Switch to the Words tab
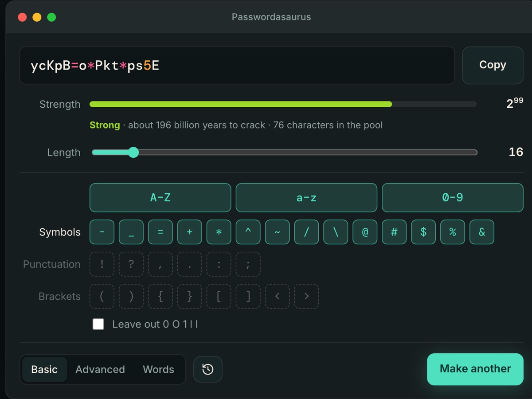 click(158, 369)
